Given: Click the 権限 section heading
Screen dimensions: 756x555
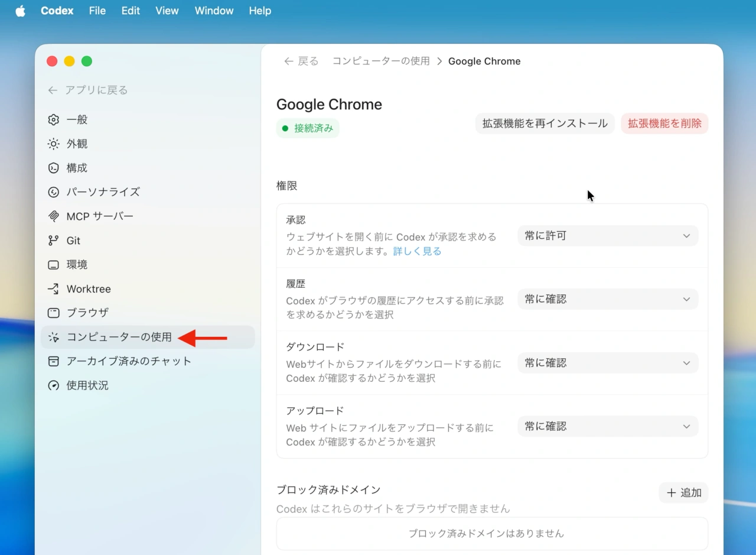Looking at the screenshot, I should click(287, 186).
